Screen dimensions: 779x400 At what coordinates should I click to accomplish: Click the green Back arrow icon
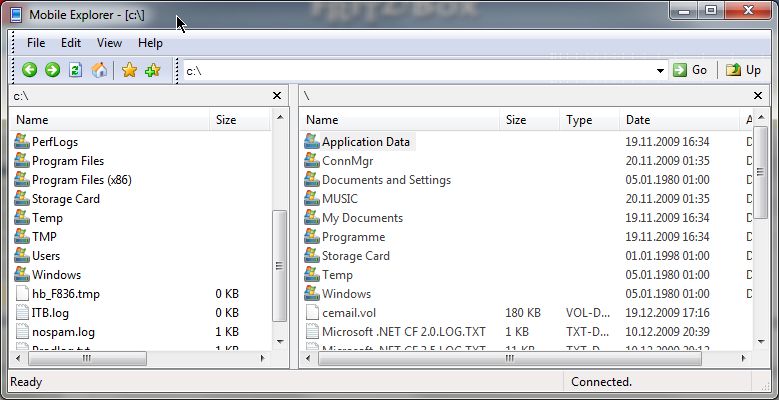pyautogui.click(x=30, y=70)
